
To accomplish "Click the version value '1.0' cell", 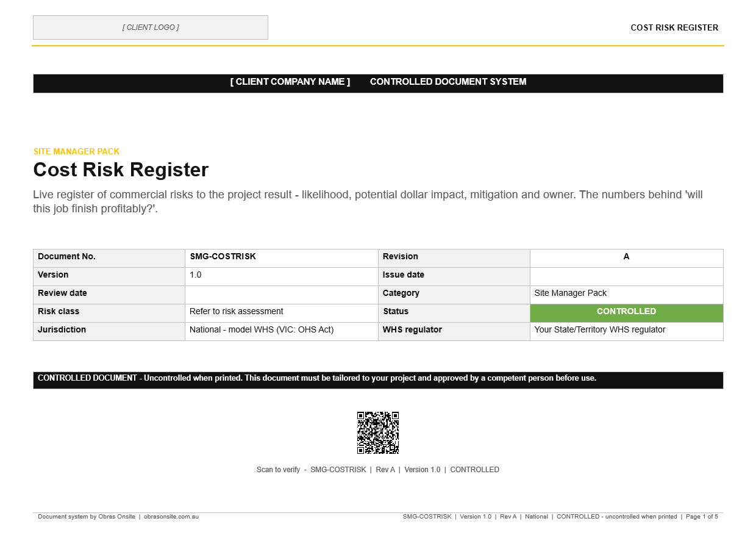I will coord(282,276).
